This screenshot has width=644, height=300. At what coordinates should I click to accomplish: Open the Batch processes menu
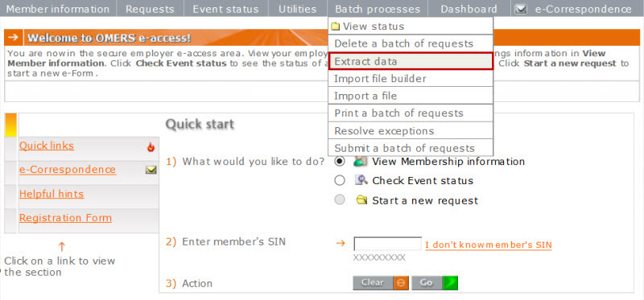click(x=378, y=9)
